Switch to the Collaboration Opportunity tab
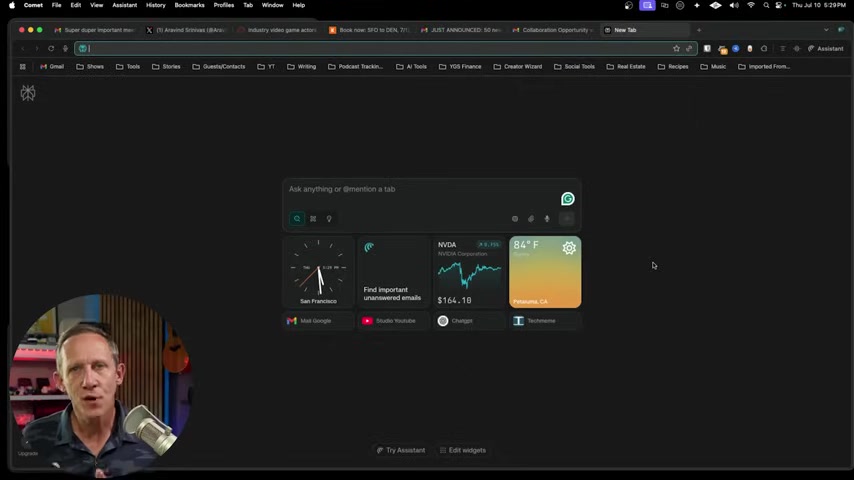 (x=553, y=30)
